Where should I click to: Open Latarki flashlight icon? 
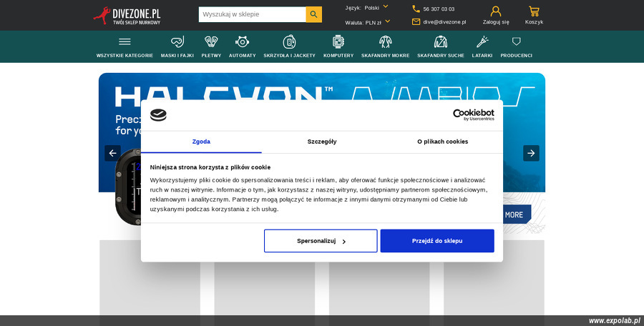tap(482, 41)
